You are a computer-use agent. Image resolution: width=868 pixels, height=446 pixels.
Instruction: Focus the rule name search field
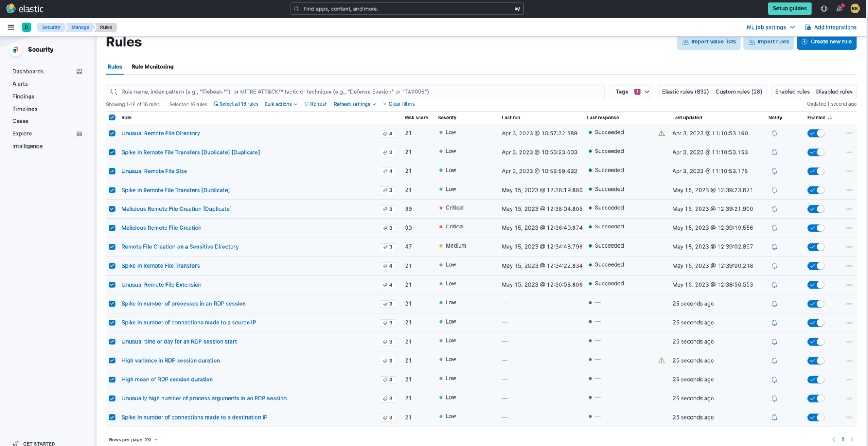coord(355,92)
